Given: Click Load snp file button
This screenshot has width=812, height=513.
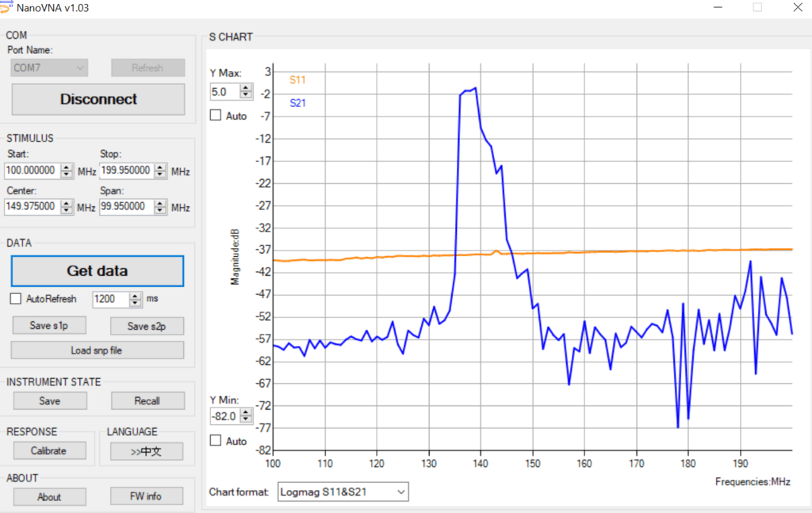Looking at the screenshot, I should pyautogui.click(x=97, y=350).
